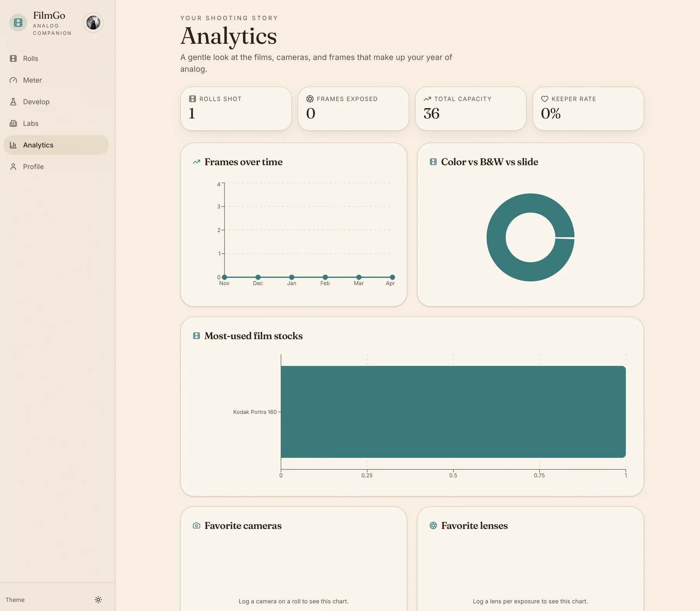Click the 0.75 tick label on bar chart
Image resolution: width=700 pixels, height=611 pixels.
(539, 475)
